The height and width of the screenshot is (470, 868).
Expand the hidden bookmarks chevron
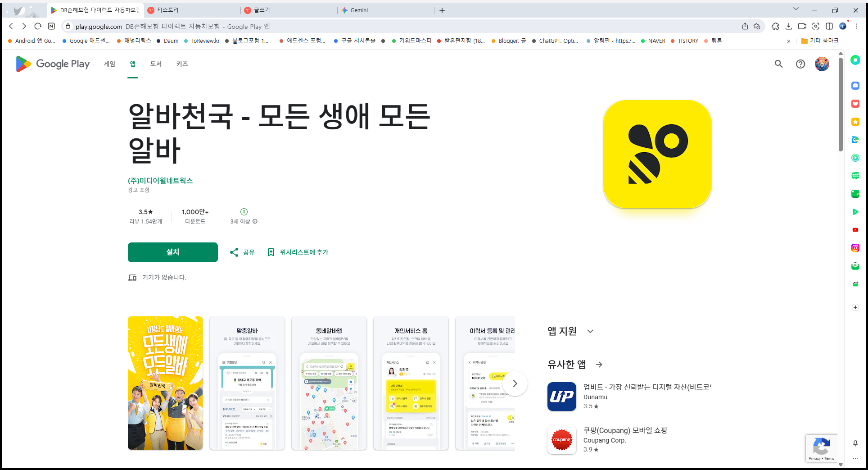(x=788, y=41)
